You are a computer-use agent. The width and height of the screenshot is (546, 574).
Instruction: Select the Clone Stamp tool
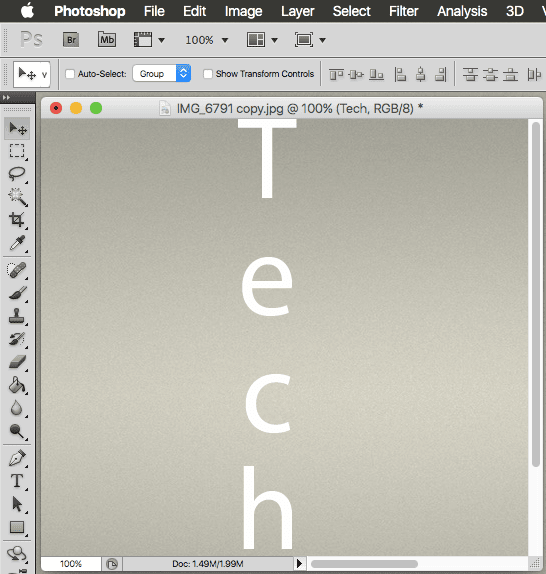point(17,316)
